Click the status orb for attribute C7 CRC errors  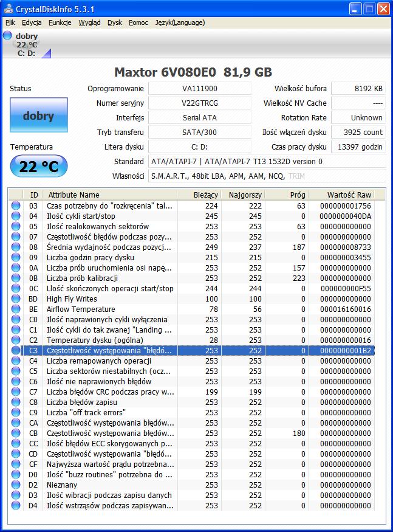[16, 392]
